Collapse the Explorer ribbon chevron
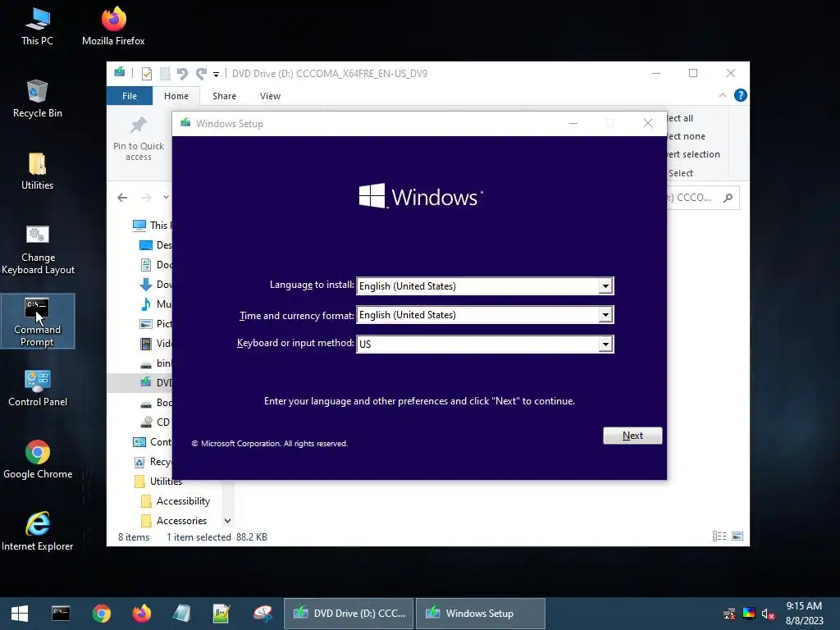840x630 pixels. coord(723,95)
